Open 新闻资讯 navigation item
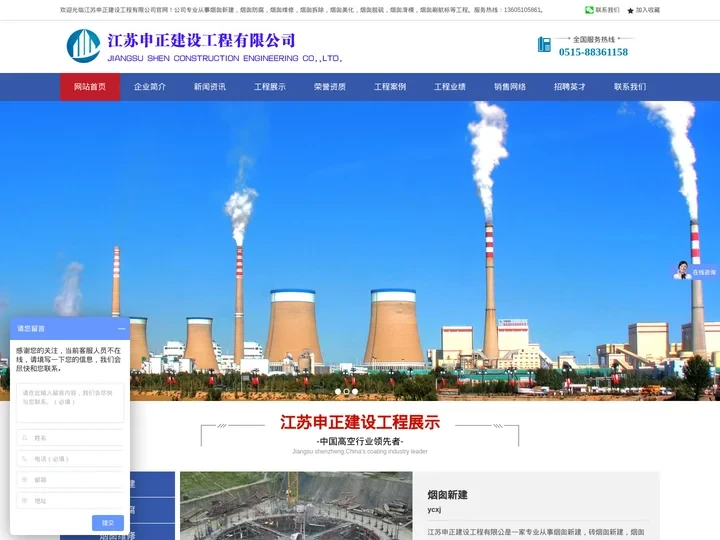The image size is (720, 540). point(210,87)
